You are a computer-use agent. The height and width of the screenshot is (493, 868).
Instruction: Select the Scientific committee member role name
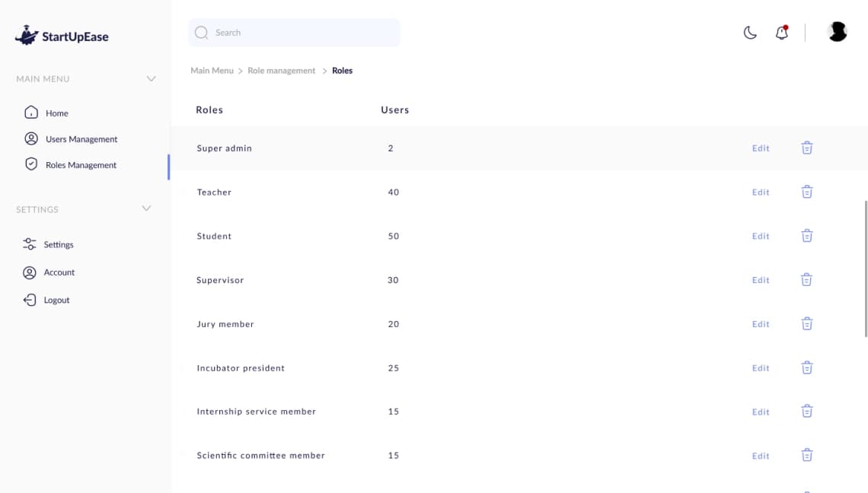[x=260, y=456]
